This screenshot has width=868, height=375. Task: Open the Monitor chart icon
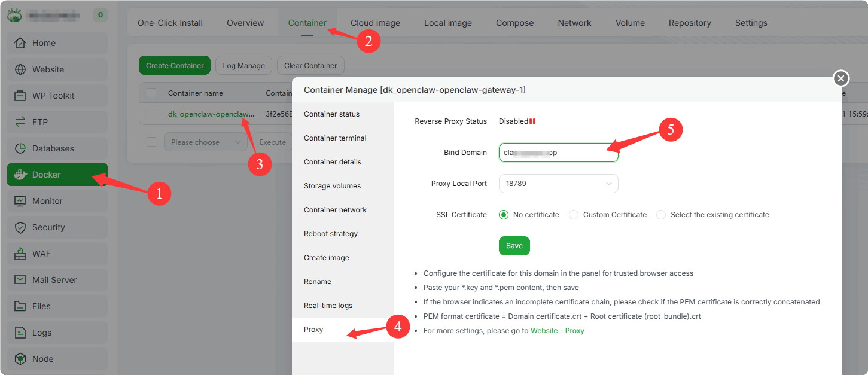click(20, 201)
